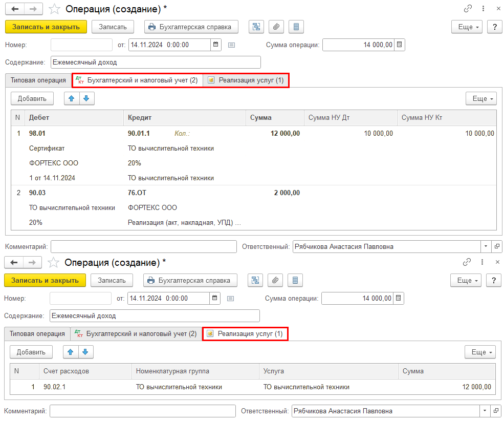The width and height of the screenshot is (504, 421).
Task: Copy link icon in top form header
Action: [468, 9]
